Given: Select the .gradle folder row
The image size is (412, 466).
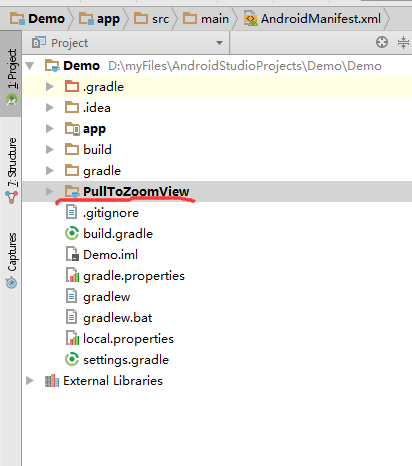Looking at the screenshot, I should pos(217,87).
